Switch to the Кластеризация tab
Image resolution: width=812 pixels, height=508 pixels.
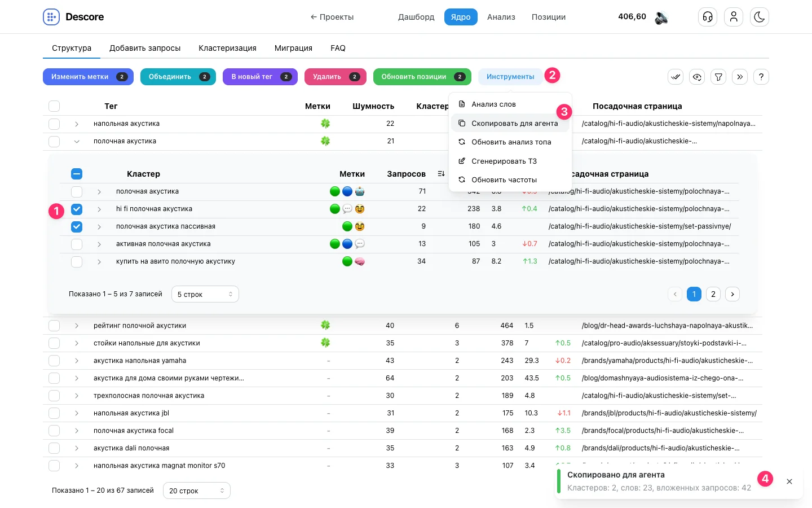point(227,48)
